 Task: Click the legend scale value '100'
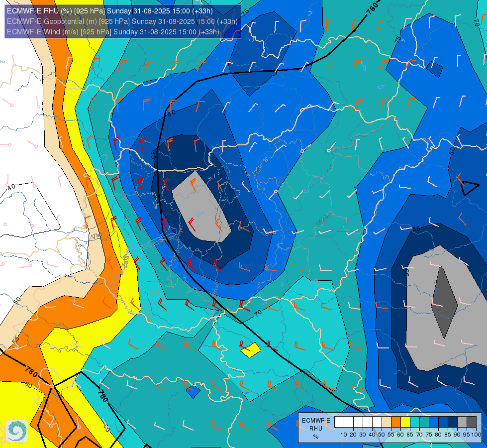(x=477, y=435)
